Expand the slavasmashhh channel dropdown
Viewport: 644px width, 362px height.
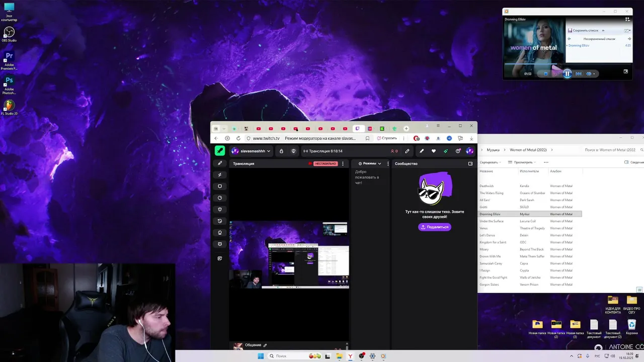[269, 151]
